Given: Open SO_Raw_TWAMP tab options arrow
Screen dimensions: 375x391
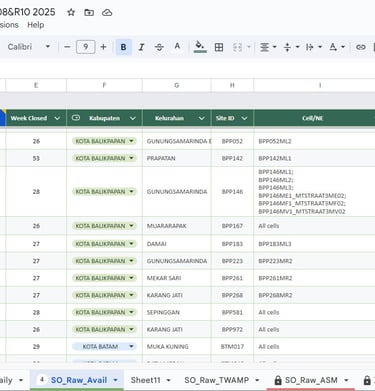Looking at the screenshot, I should (257, 380).
